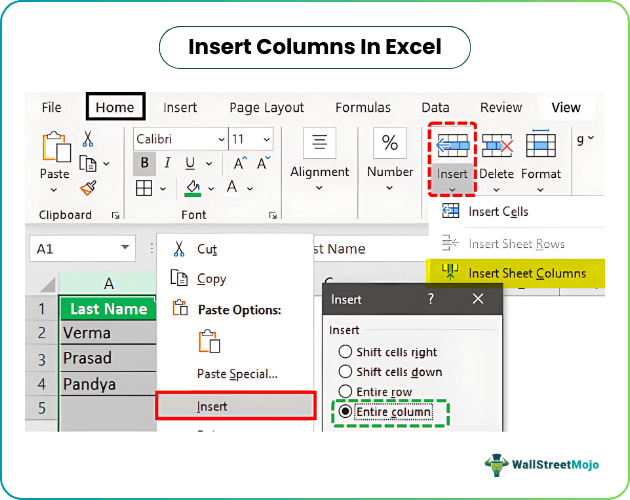Choose Insert in the context menu
The height and width of the screenshot is (500, 630).
coord(236,406)
